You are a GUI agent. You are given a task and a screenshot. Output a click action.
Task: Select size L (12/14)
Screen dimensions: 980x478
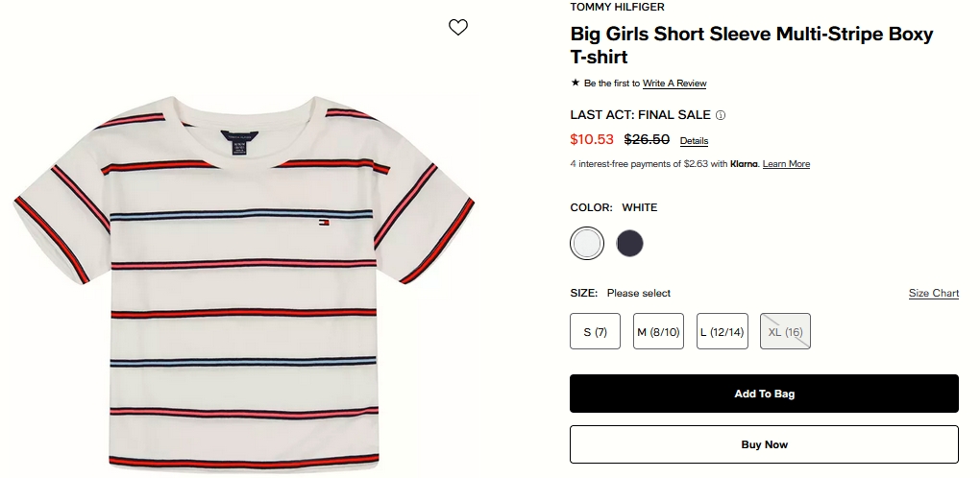pos(722,332)
